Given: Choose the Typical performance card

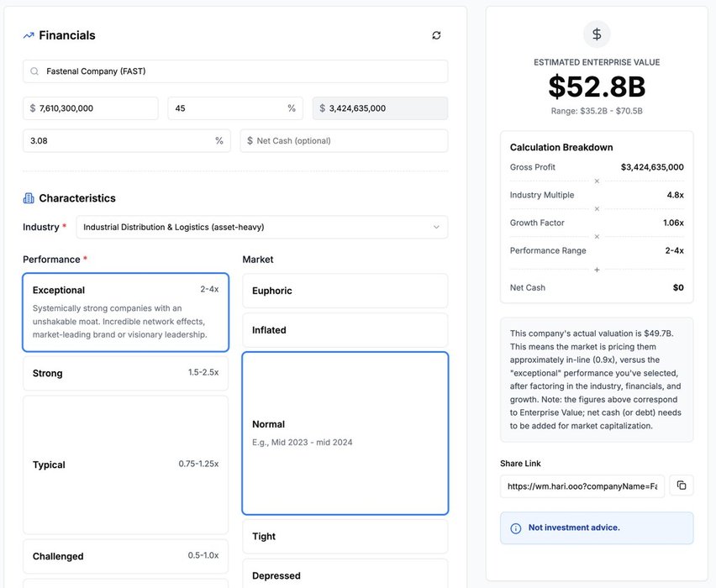Looking at the screenshot, I should [x=125, y=465].
